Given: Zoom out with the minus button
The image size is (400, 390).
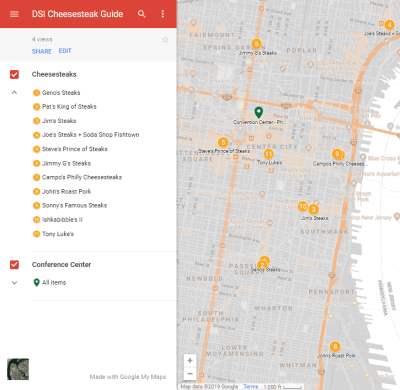Looking at the screenshot, I should [x=190, y=373].
